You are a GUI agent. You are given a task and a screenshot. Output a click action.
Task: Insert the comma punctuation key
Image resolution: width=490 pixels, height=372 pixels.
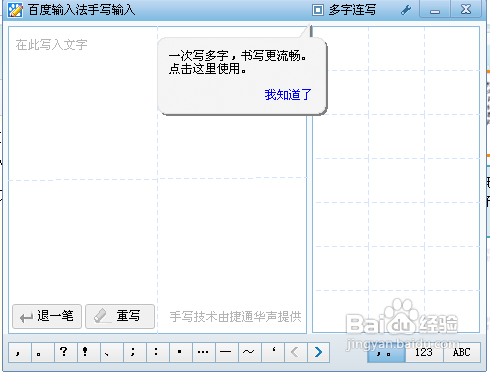20,352
